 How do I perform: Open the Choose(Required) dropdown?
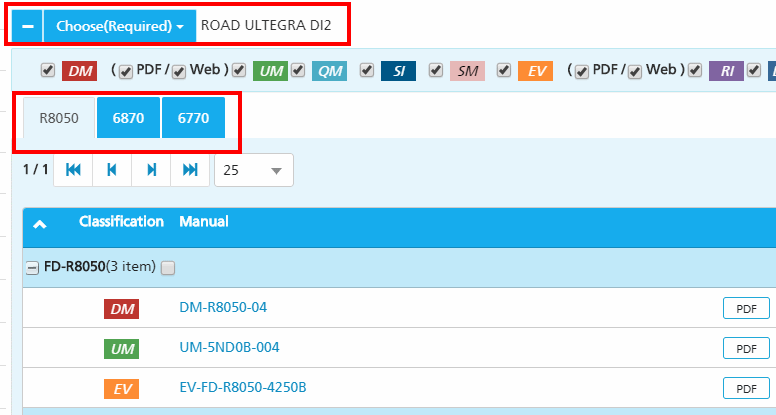(x=120, y=26)
